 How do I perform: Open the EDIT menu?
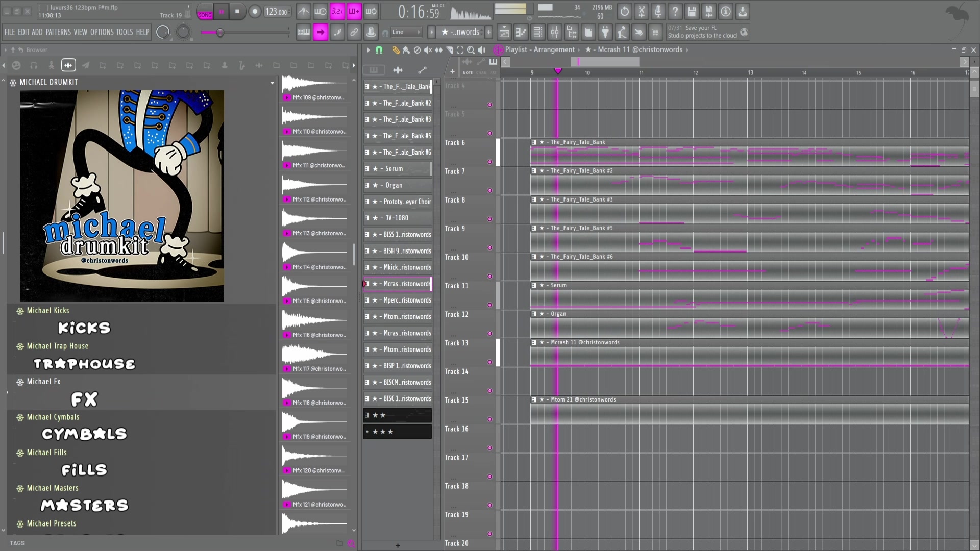pos(23,32)
